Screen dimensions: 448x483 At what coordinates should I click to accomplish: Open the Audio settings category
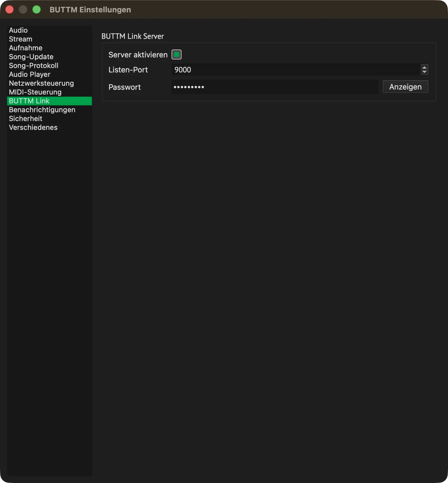tap(49, 30)
